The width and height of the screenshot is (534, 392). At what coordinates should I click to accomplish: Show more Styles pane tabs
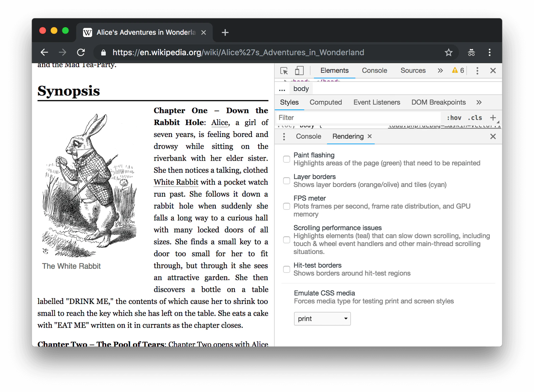[x=479, y=102]
